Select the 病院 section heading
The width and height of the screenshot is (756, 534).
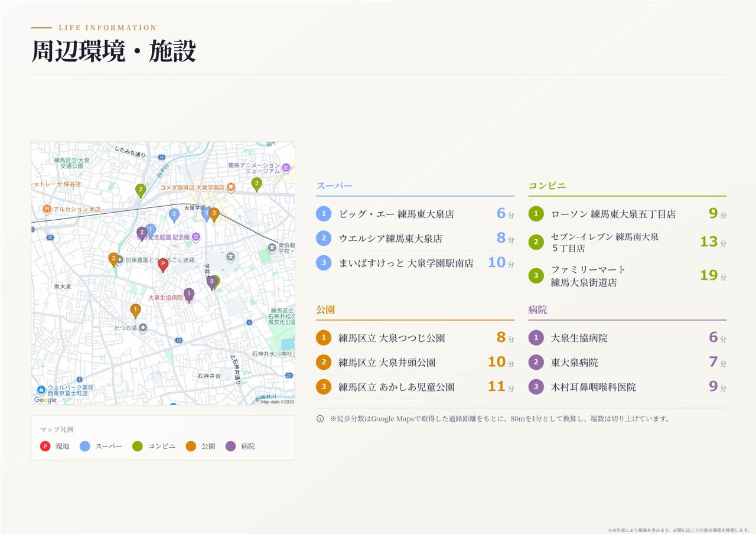point(538,310)
